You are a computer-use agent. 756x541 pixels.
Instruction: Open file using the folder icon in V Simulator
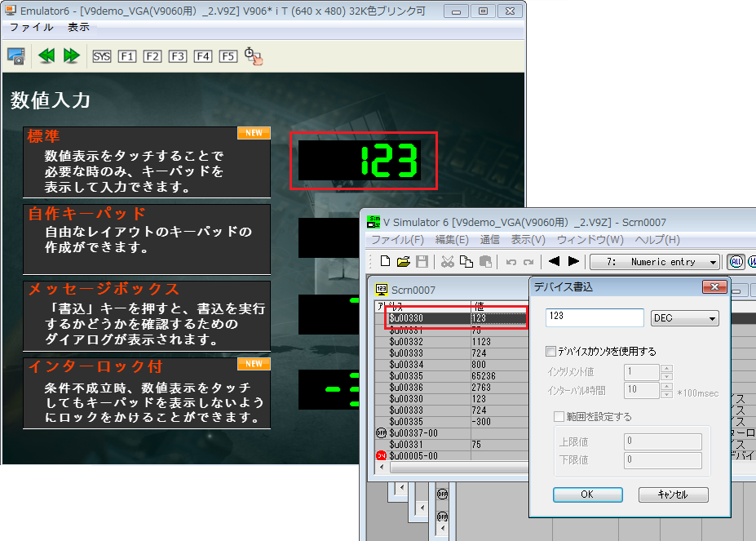pyautogui.click(x=403, y=261)
